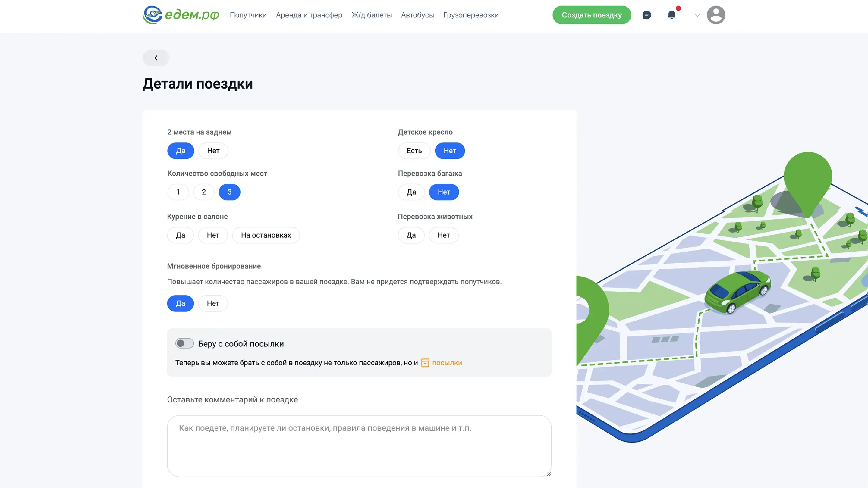Click the user profile avatar

click(x=716, y=15)
